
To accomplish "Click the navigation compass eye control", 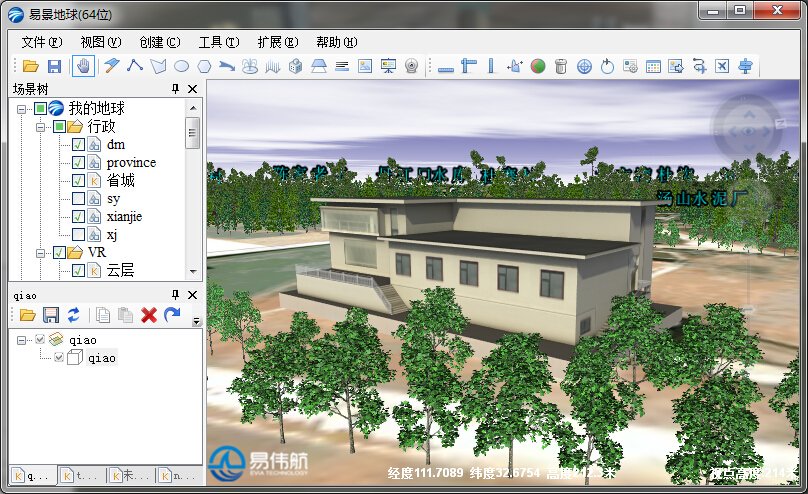I will [x=748, y=131].
